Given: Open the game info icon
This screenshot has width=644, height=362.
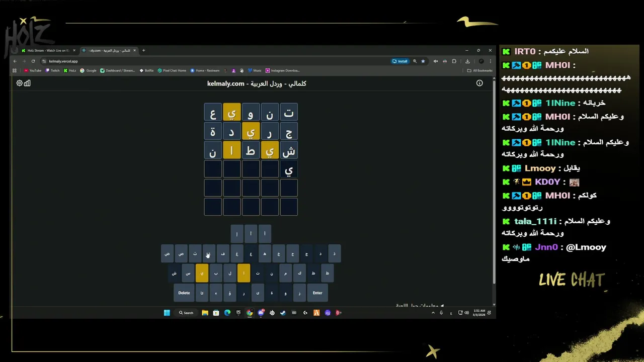Looking at the screenshot, I should [x=479, y=83].
